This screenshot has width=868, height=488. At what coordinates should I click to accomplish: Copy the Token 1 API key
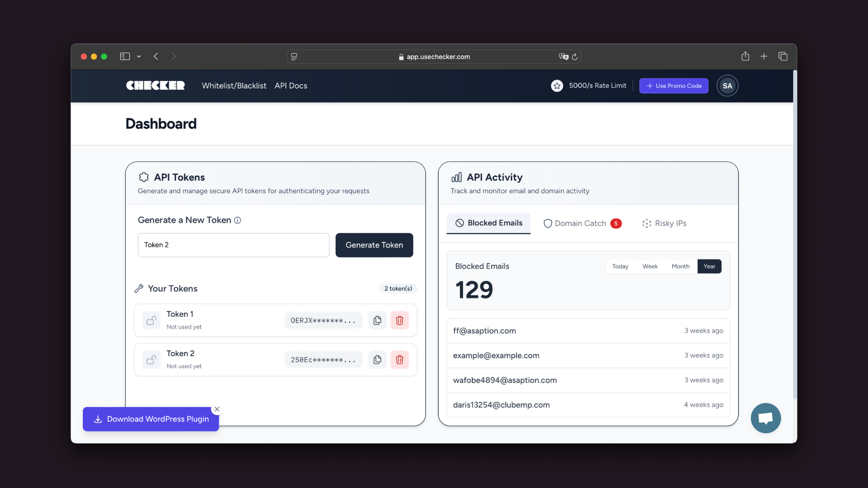tap(377, 320)
